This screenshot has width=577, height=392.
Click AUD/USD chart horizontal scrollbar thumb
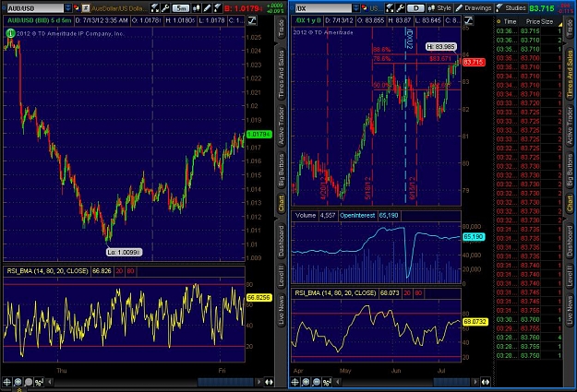[x=225, y=383]
